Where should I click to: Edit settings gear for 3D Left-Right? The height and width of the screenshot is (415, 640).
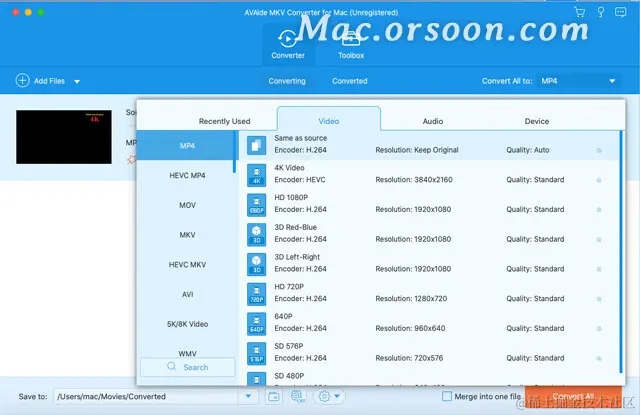click(x=599, y=269)
